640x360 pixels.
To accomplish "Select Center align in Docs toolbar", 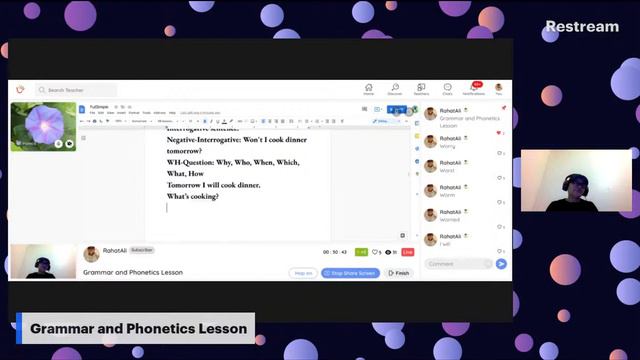I will pyautogui.click(x=270, y=121).
